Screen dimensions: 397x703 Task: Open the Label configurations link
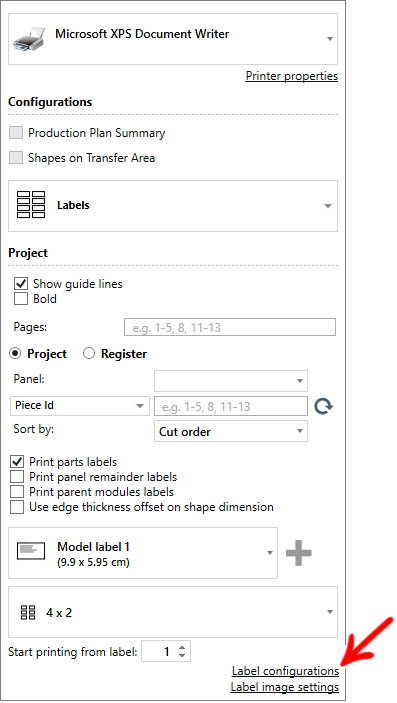click(x=285, y=671)
